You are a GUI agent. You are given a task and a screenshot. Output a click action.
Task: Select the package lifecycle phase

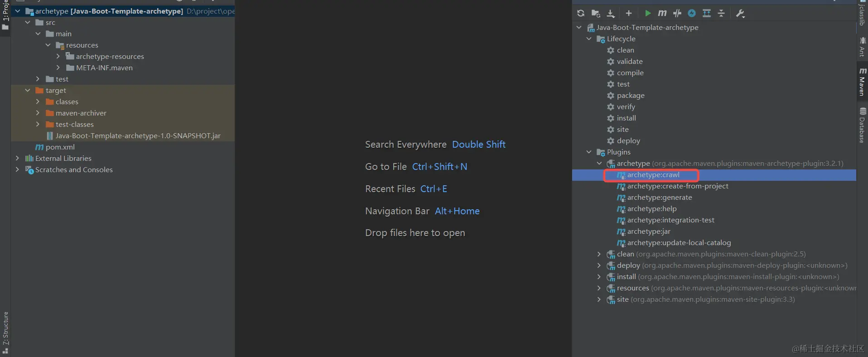click(x=631, y=96)
